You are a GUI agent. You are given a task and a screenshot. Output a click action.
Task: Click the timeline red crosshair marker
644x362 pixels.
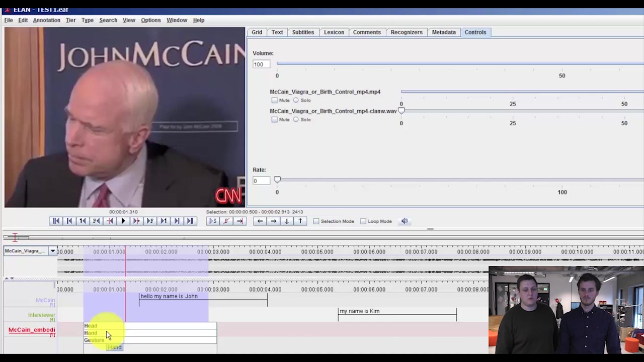(x=125, y=284)
